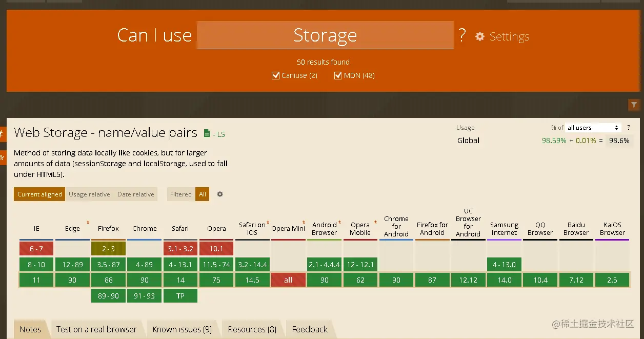644x339 pixels.
Task: Open table settings gear beside All
Action: 220,194
